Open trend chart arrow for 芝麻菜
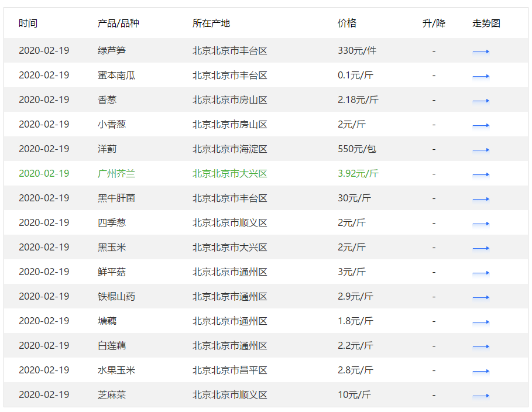Image resolution: width=532 pixels, height=412 pixels. coord(480,396)
